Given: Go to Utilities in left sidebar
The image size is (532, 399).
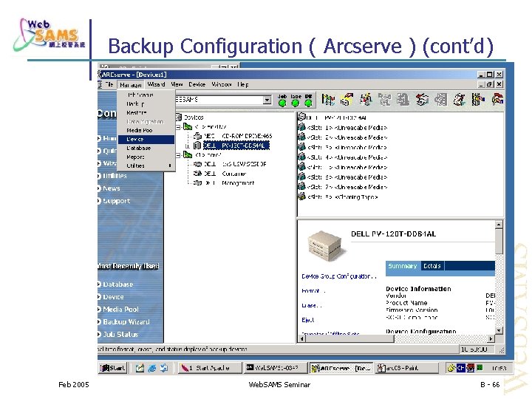Looking at the screenshot, I should tap(115, 176).
